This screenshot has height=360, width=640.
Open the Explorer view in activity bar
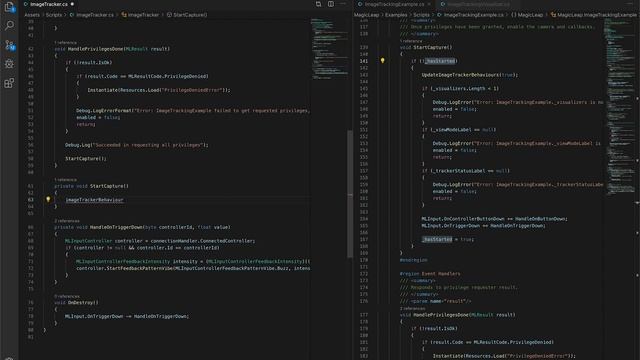click(9, 7)
